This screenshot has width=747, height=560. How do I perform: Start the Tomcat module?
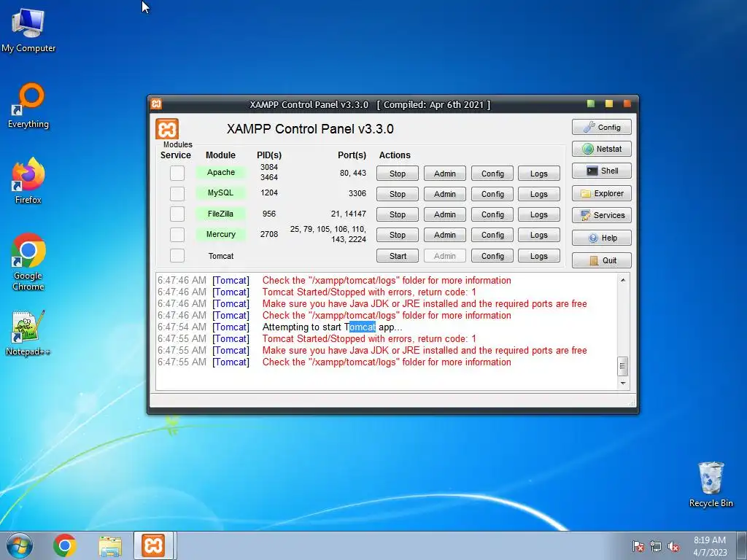point(398,256)
